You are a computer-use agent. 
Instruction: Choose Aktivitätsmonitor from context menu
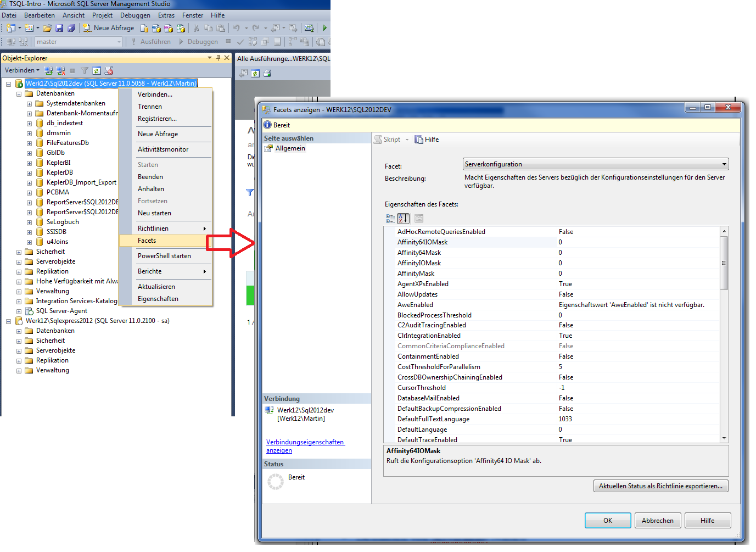coord(166,149)
